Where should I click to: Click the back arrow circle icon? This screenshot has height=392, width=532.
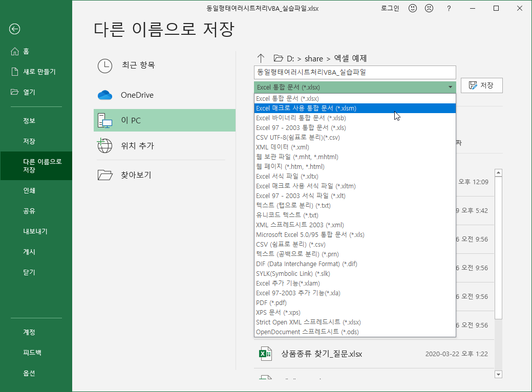(14, 29)
